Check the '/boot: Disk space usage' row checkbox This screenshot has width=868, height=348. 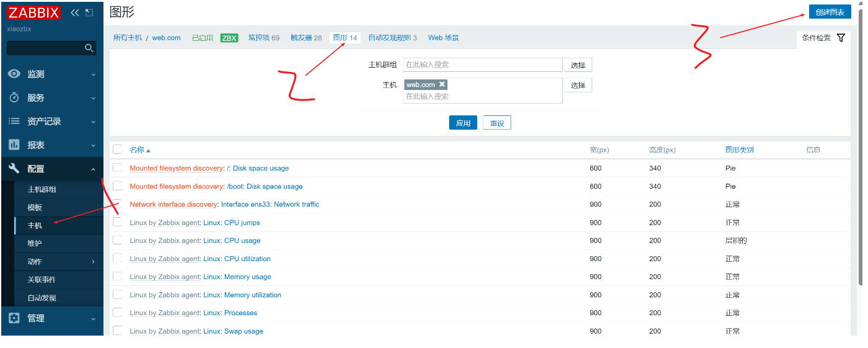point(117,185)
